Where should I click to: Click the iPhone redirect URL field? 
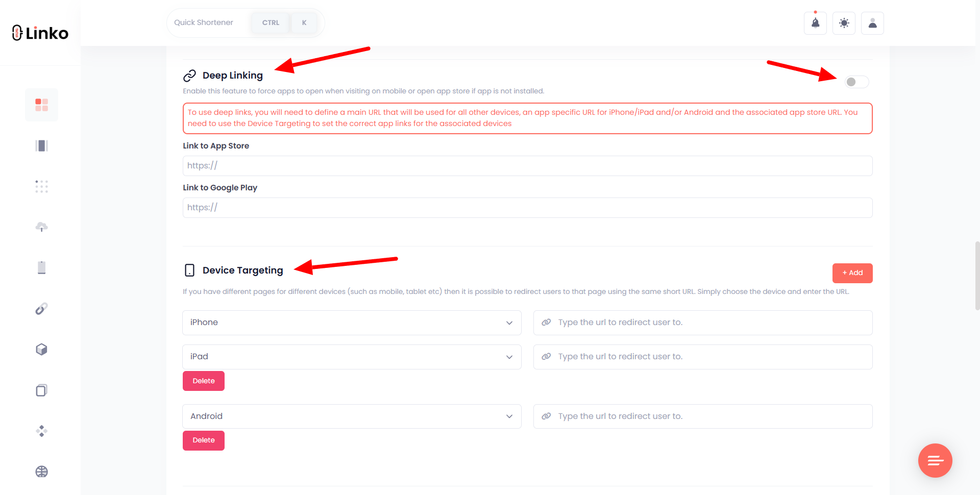(703, 323)
